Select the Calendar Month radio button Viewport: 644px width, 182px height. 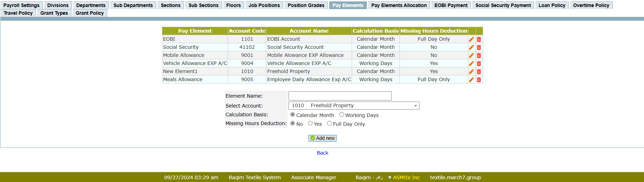pyautogui.click(x=293, y=115)
